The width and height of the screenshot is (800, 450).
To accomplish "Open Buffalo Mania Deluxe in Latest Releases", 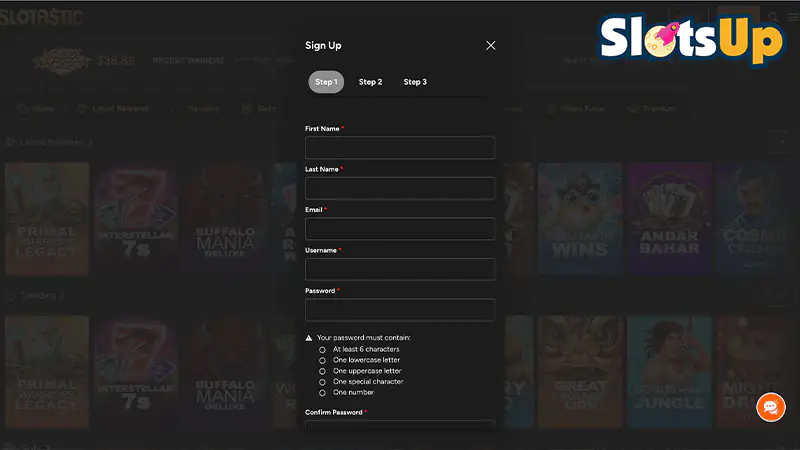I will (225, 219).
